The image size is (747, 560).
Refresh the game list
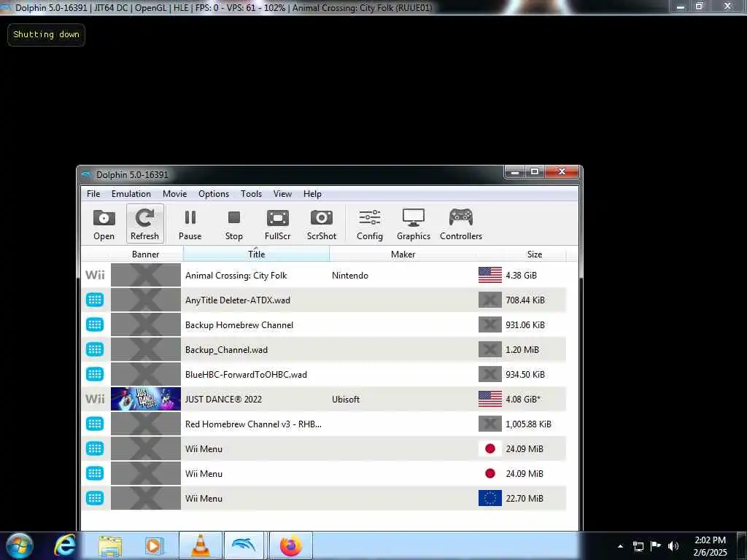tap(145, 224)
